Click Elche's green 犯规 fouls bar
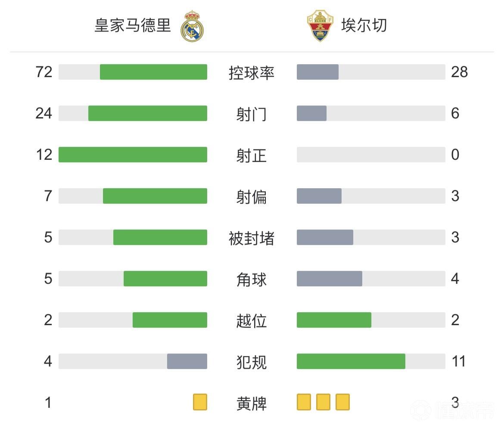 click(351, 361)
